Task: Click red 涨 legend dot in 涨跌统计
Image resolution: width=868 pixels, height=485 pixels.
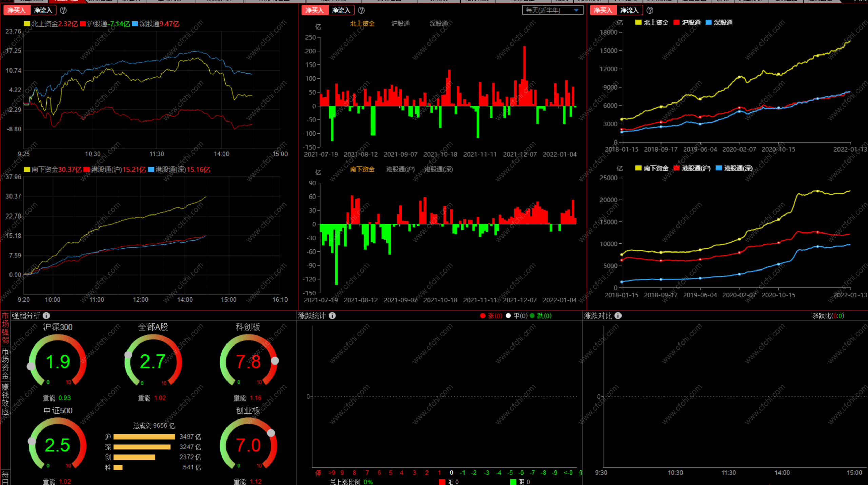Action: click(482, 316)
